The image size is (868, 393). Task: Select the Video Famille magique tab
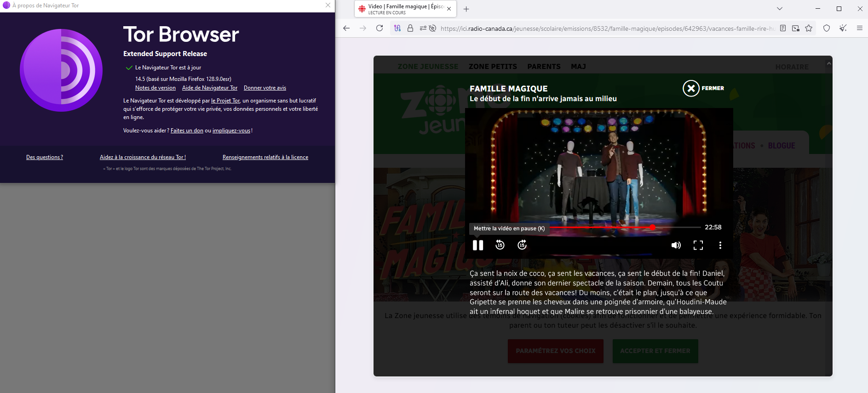point(405,9)
